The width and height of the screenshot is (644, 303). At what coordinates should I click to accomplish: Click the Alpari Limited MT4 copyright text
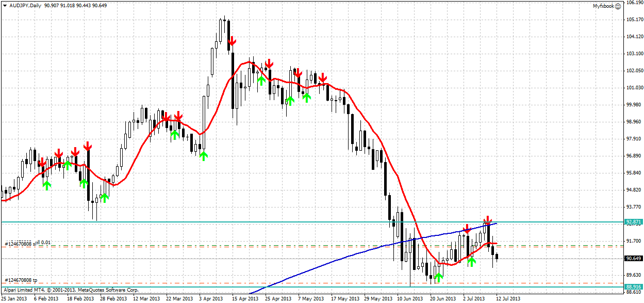pyautogui.click(x=71, y=290)
